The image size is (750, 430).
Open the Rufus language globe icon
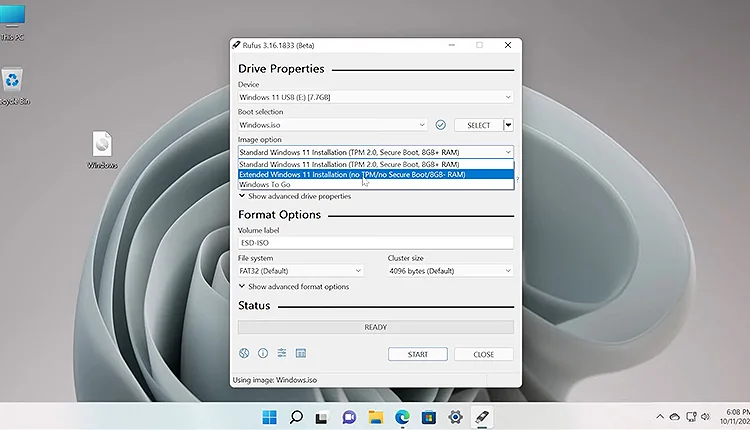click(244, 353)
